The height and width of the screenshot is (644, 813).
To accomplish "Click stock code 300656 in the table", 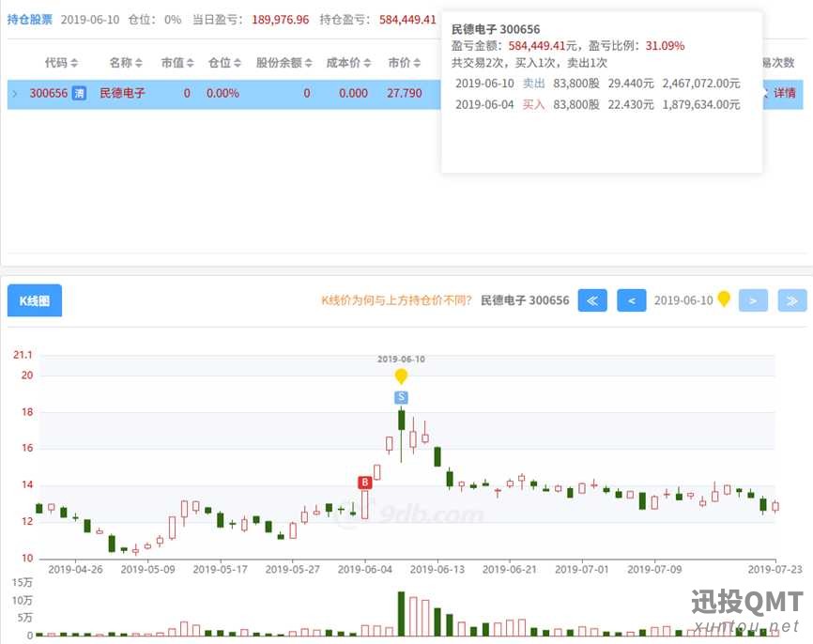I will 49,93.
